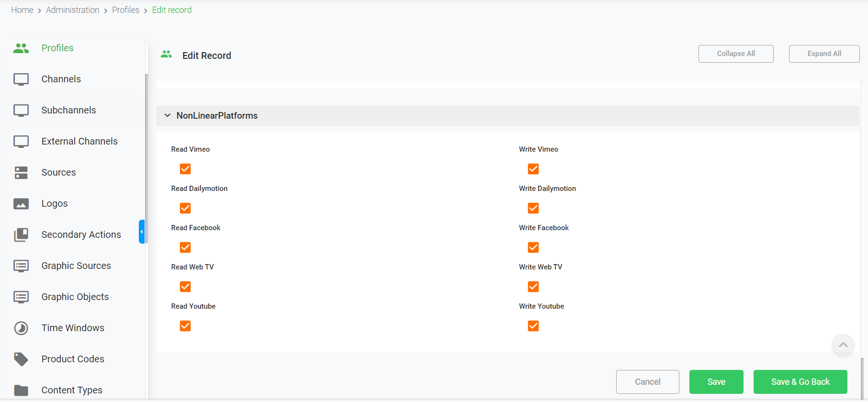Toggle Write Dailymotion checkbox

[533, 208]
